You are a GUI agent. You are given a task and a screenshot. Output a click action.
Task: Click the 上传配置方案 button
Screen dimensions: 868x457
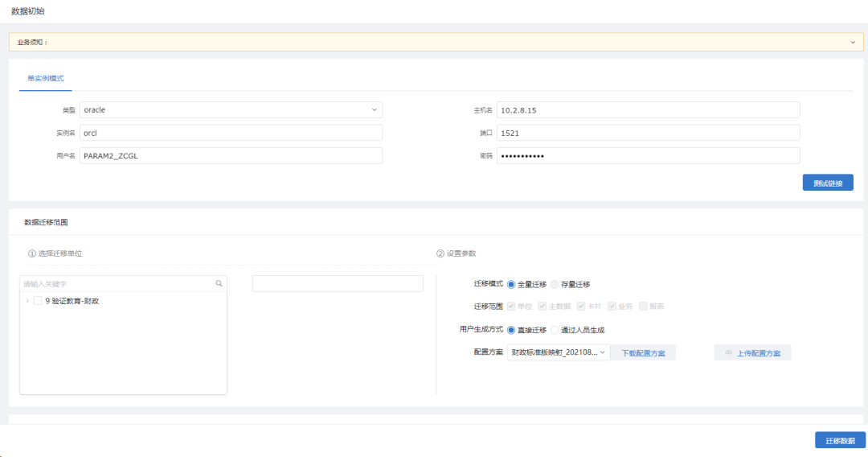pos(752,353)
